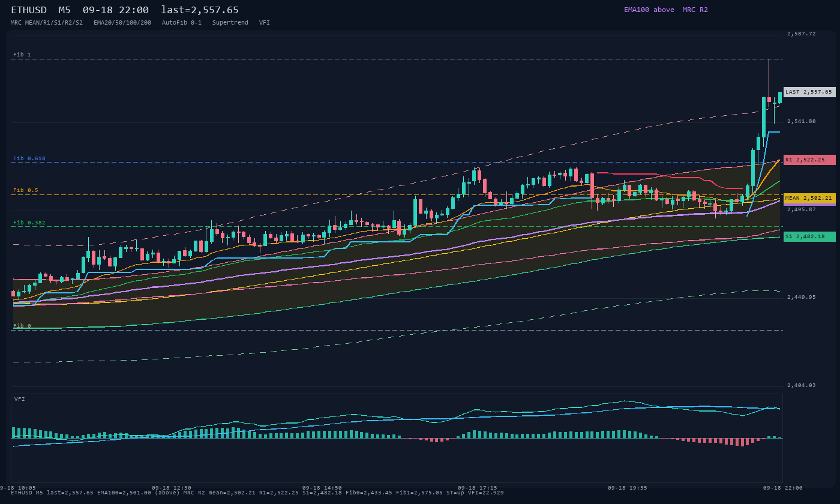This screenshot has width=840, height=504.
Task: Click the MRC R2 text at the top right
Action: pos(695,10)
